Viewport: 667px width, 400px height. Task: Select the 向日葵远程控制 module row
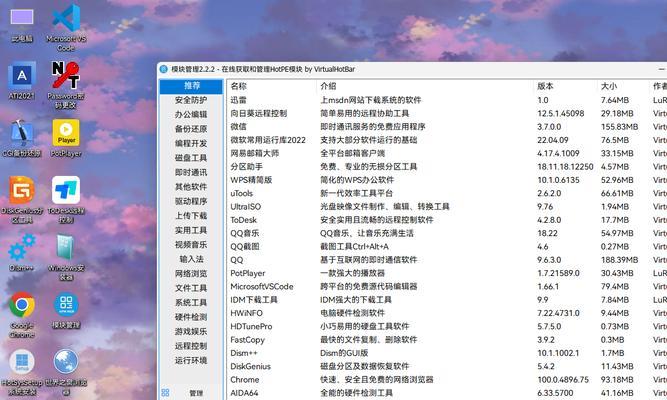pyautogui.click(x=447, y=113)
